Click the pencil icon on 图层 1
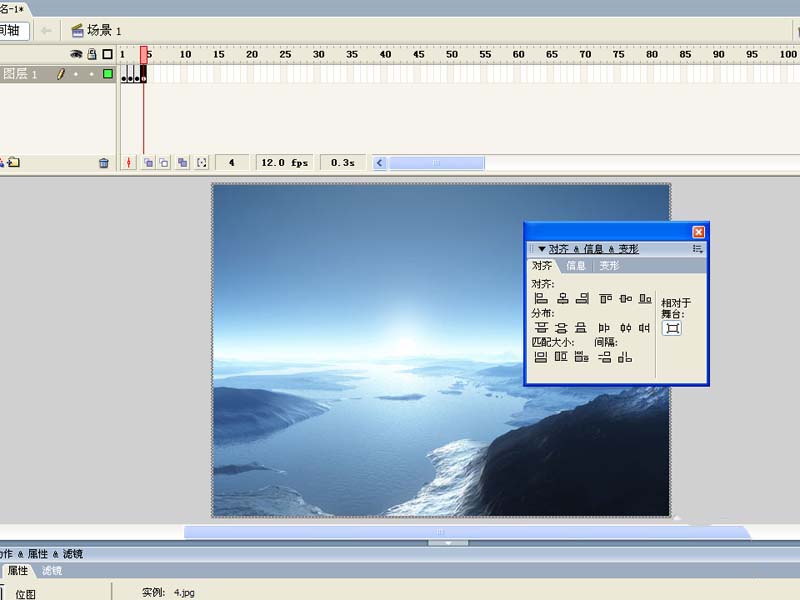This screenshot has width=800, height=600. (61, 74)
